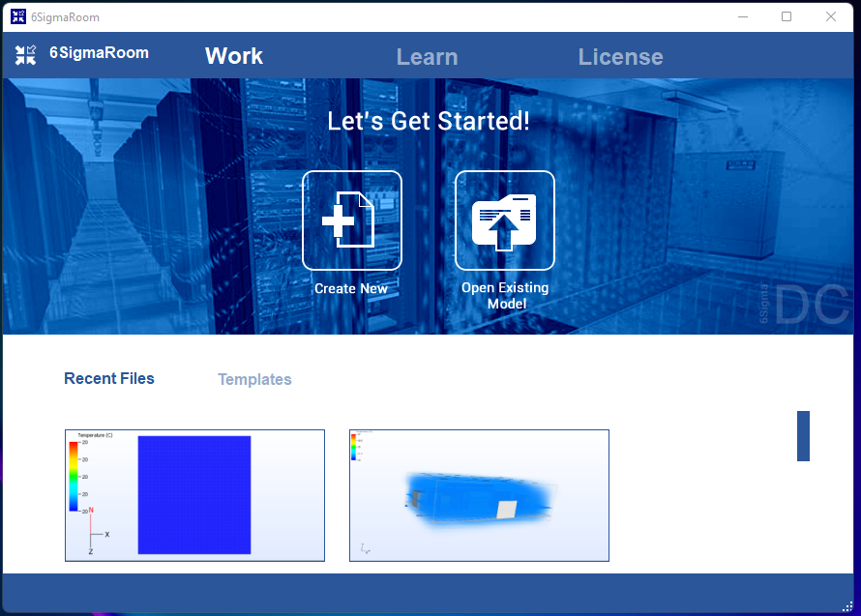
Task: Click the 6SigmaRoom logo in the header
Action: [x=25, y=55]
